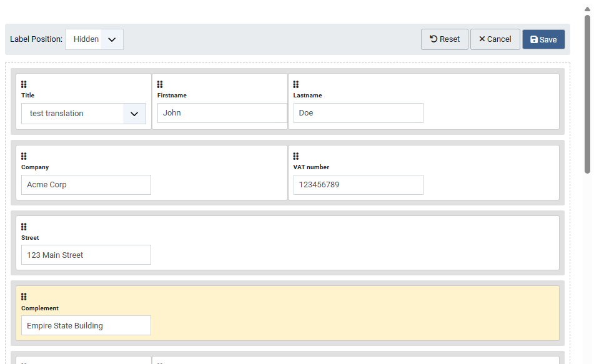The height and width of the screenshot is (364, 594).
Task: Click the Company input showing Acme Corp
Action: 86,185
